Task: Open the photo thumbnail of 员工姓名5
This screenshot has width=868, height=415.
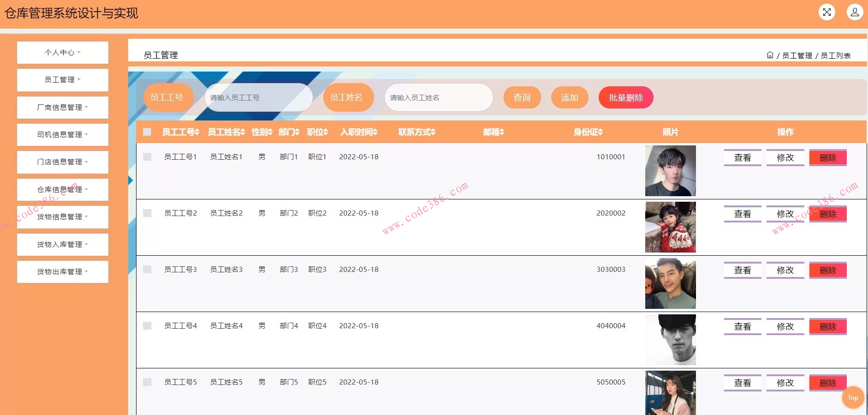Action: tap(671, 393)
